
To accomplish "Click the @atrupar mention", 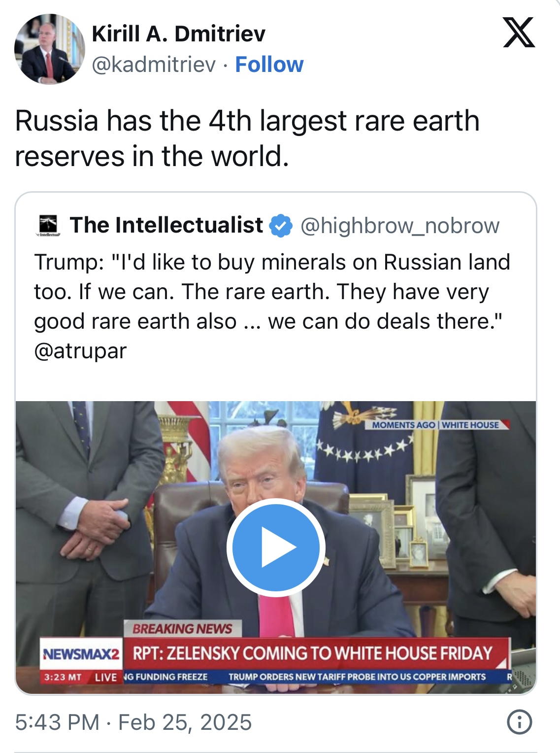I will [x=80, y=351].
